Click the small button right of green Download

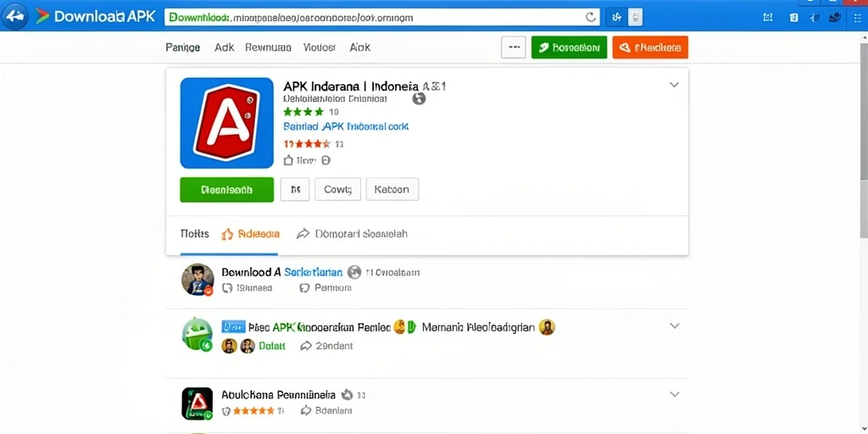pos(295,189)
